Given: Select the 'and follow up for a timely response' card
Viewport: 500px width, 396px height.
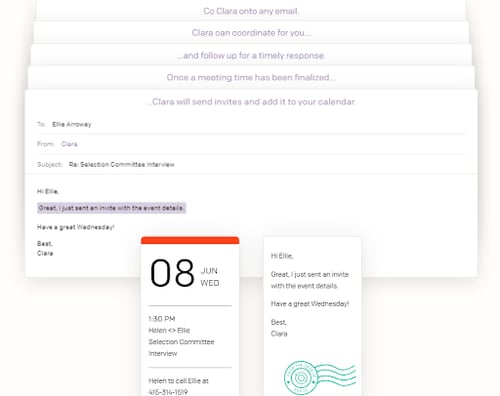Looking at the screenshot, I should click(251, 55).
